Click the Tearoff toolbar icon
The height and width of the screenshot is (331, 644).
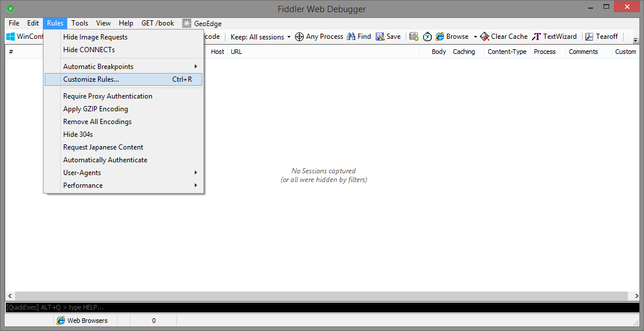pos(590,37)
